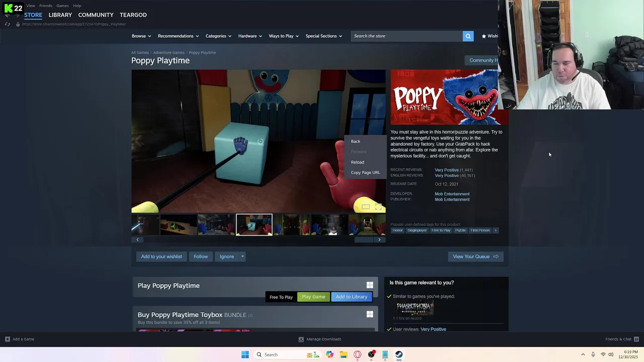Viewport: 644px width, 362px height.
Task: Switch to the LIBRARY tab
Action: [x=60, y=15]
